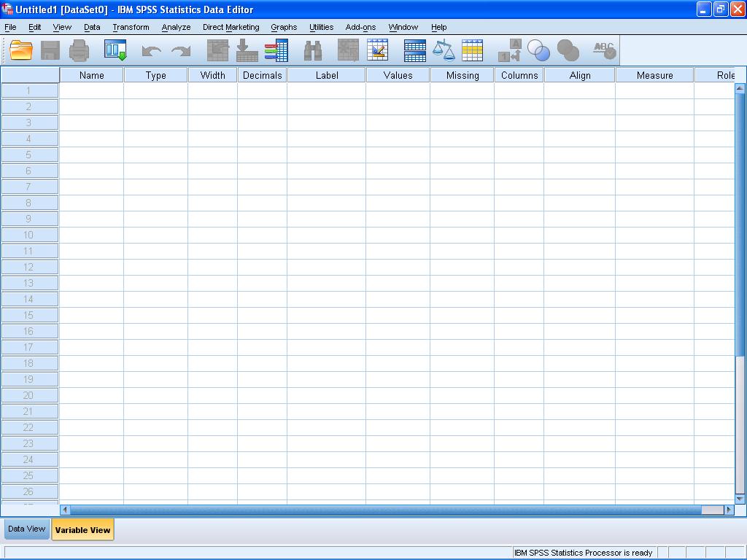
Task: Click the Type cell in row 2
Action: (x=156, y=106)
